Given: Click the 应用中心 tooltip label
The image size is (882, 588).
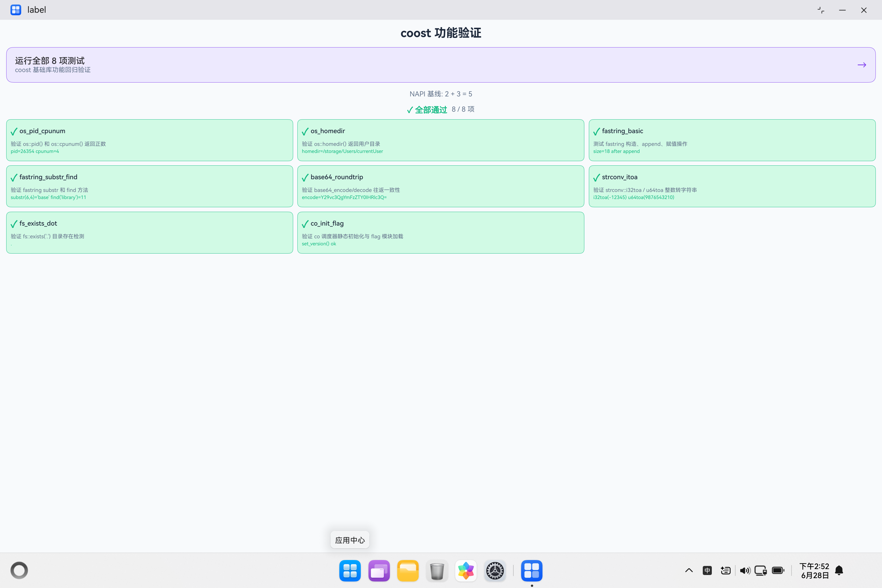Looking at the screenshot, I should (x=350, y=540).
